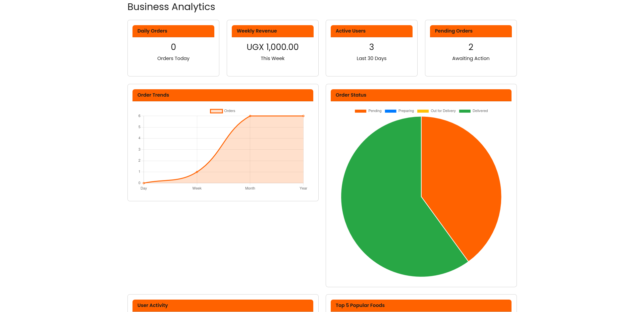Select the Month data point on the line chart
The image size is (644, 312).
pos(250,116)
